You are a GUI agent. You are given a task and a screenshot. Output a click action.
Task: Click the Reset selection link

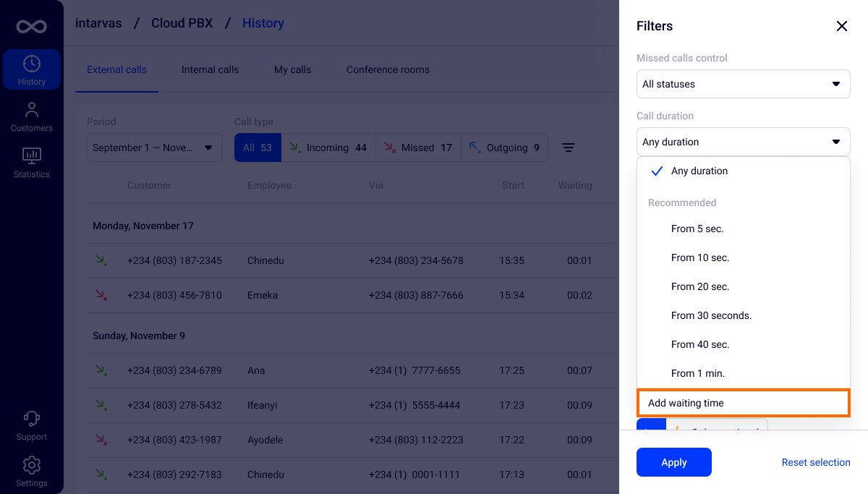[x=815, y=462]
